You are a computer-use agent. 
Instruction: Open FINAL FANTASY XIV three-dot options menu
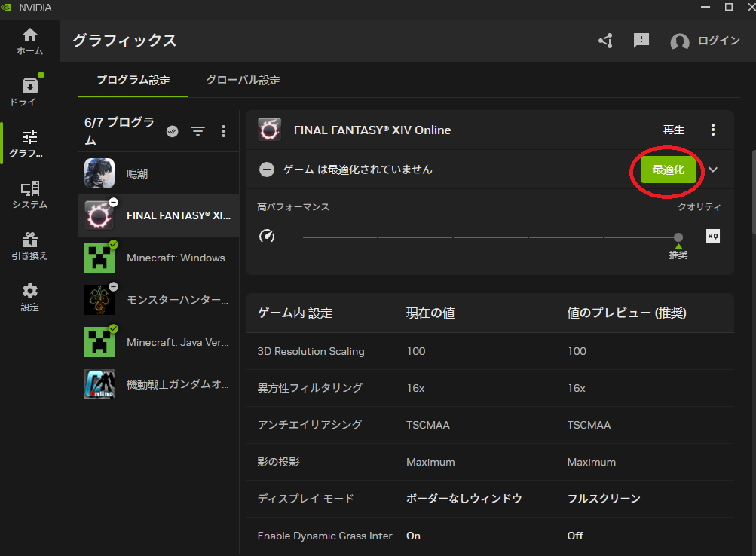pos(713,130)
